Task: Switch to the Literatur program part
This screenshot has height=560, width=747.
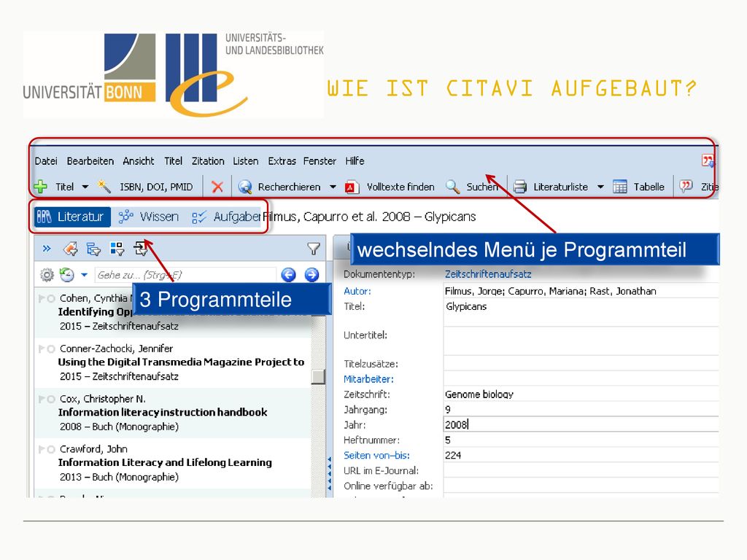Action: [x=71, y=217]
